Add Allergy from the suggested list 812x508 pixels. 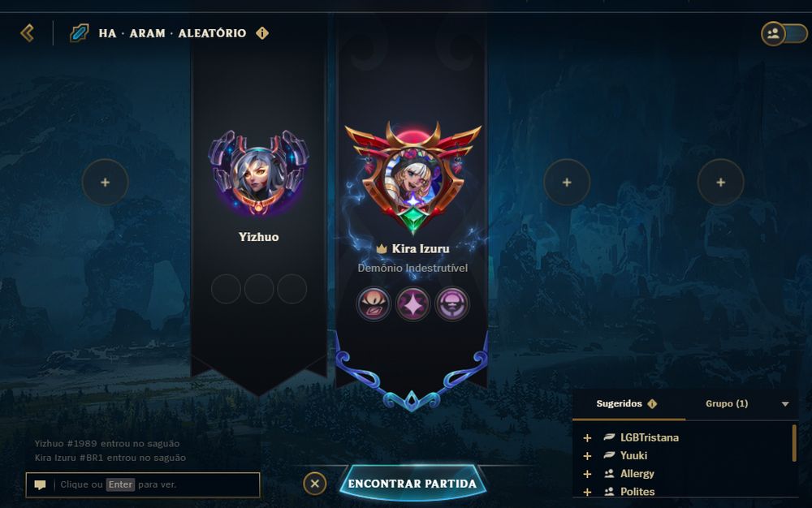(x=587, y=474)
